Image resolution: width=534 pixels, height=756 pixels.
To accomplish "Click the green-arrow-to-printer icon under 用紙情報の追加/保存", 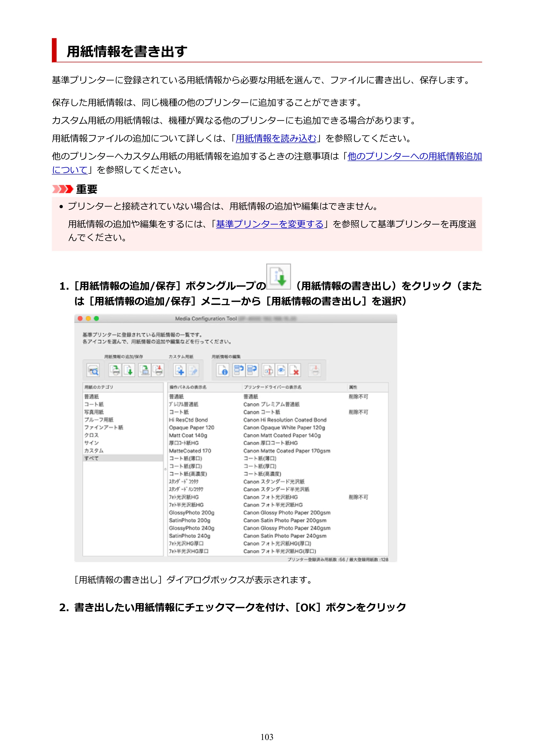I will [x=115, y=370].
